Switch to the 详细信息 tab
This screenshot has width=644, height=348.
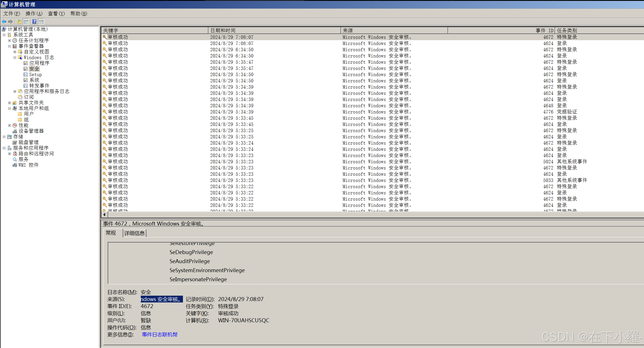coord(135,233)
